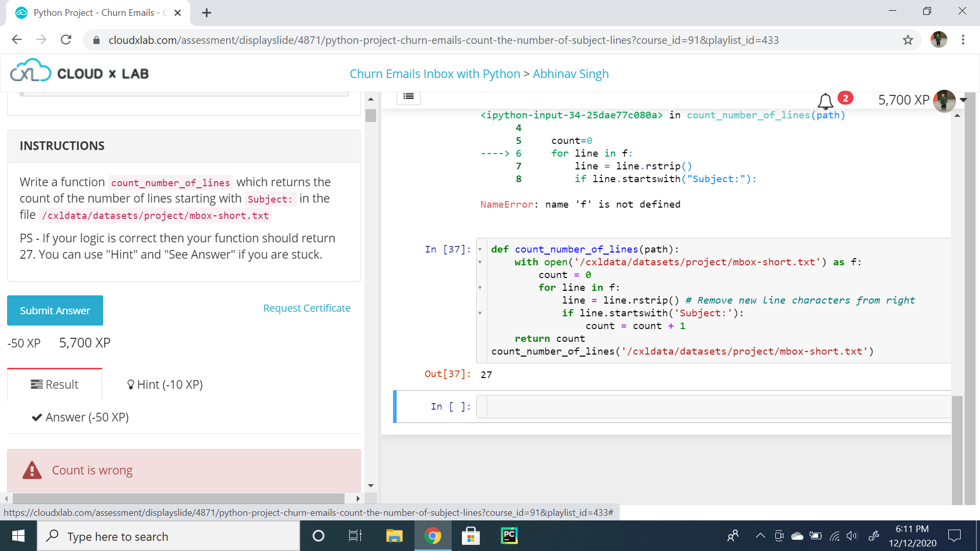Click the NameError traceback message
The image size is (980, 551).
click(580, 205)
